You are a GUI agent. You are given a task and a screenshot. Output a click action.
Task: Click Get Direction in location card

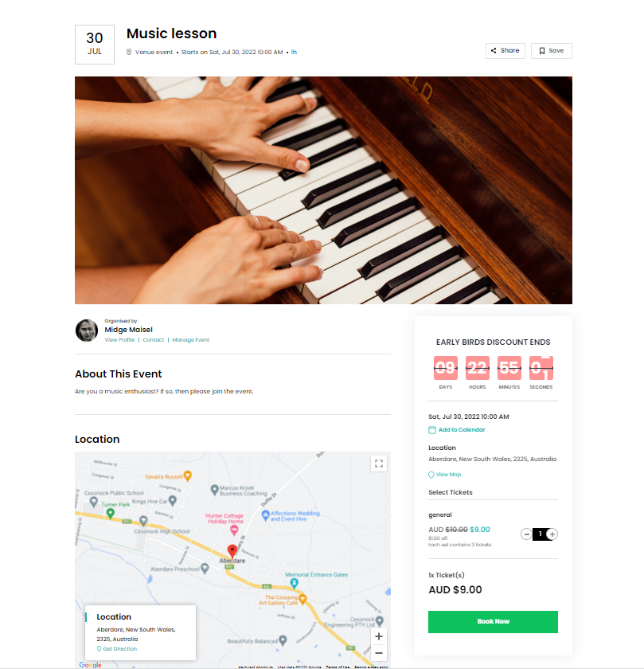[117, 648]
